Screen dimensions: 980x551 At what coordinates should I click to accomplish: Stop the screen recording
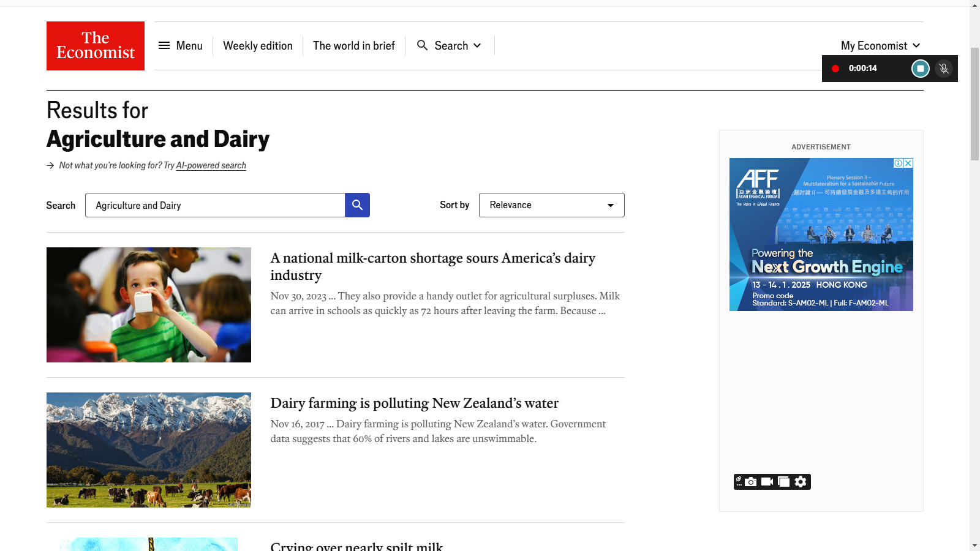point(920,69)
